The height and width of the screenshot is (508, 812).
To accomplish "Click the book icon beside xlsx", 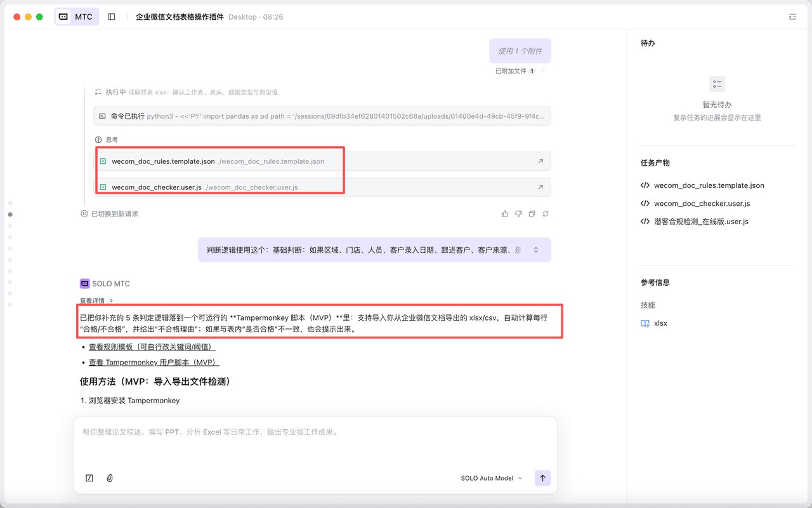I will [x=645, y=323].
